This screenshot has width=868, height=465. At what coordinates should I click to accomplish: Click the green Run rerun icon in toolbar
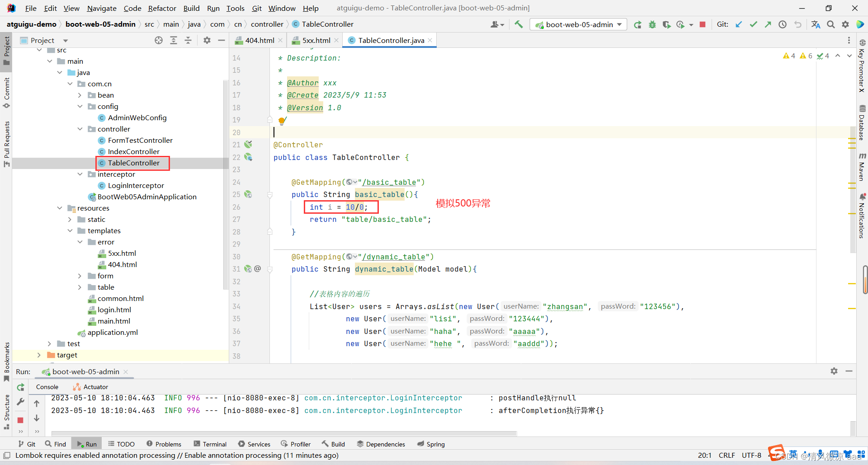click(x=637, y=24)
